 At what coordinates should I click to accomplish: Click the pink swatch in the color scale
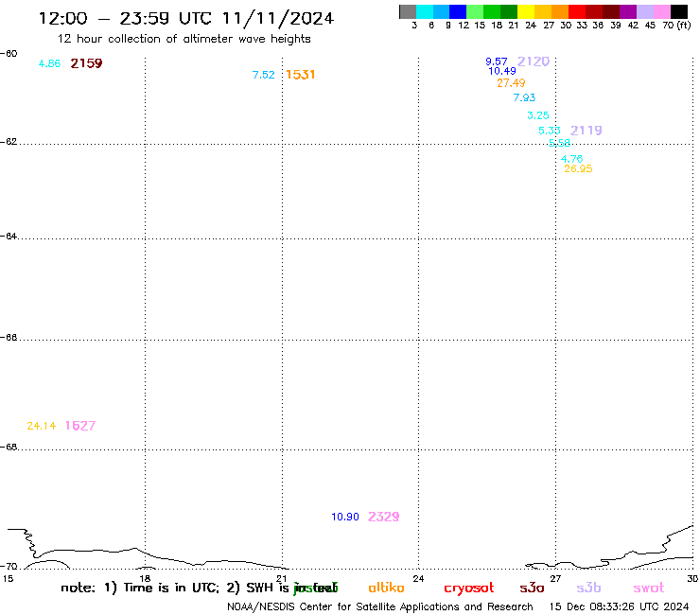pyautogui.click(x=661, y=11)
